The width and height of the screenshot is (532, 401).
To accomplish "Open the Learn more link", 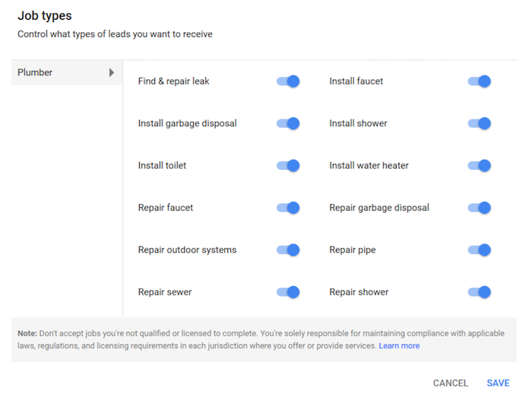I will pos(399,346).
